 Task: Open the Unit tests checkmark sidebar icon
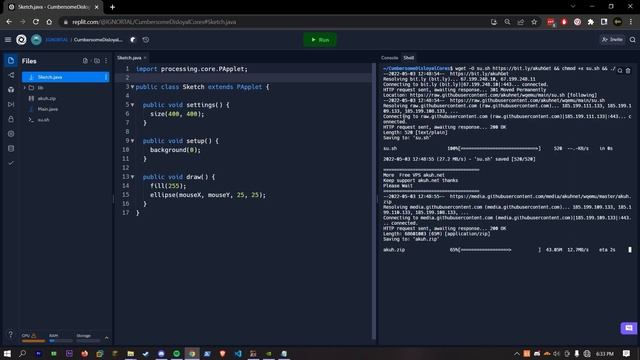11,163
